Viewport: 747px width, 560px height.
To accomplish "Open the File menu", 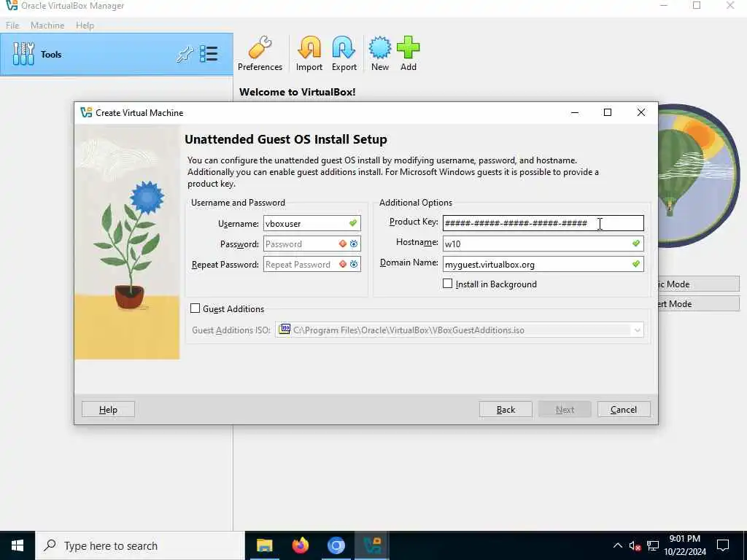I will point(12,26).
